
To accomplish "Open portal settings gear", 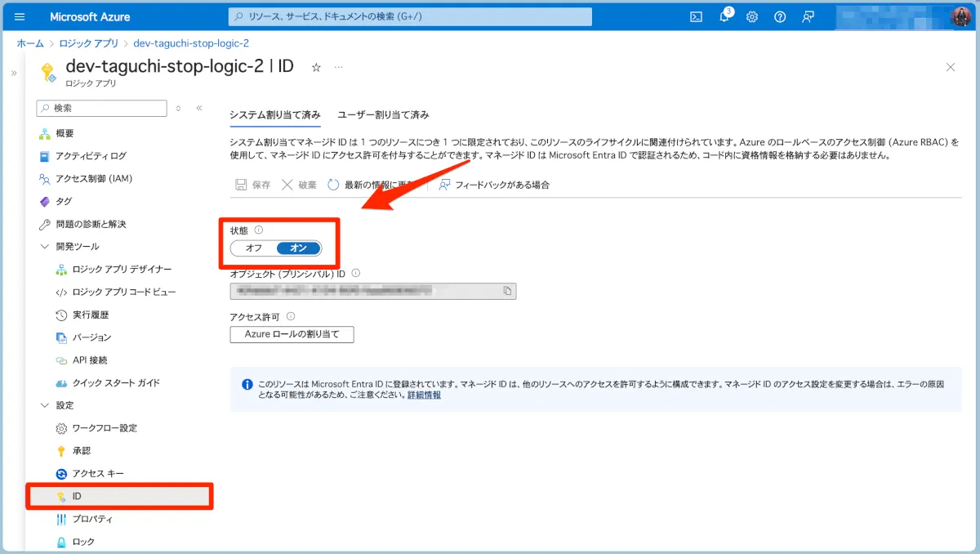I will pyautogui.click(x=752, y=16).
